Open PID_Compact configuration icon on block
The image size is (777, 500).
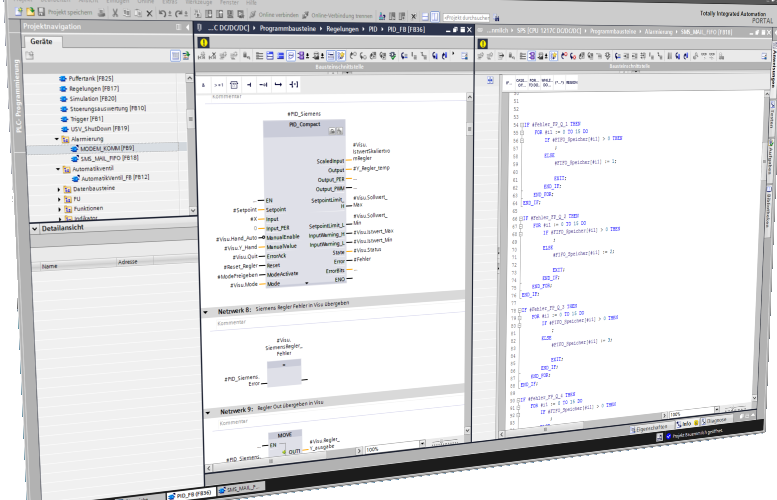tap(332, 131)
